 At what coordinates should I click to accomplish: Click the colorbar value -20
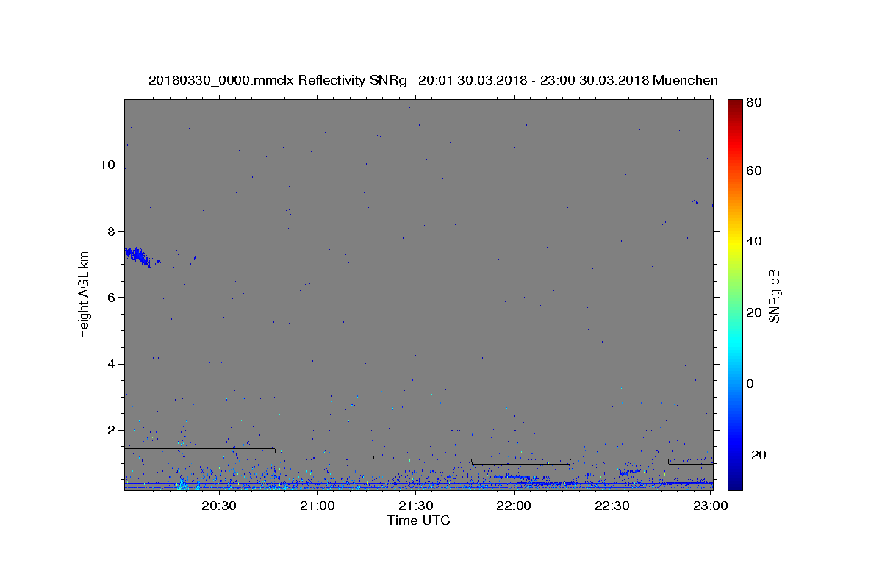[x=756, y=455]
